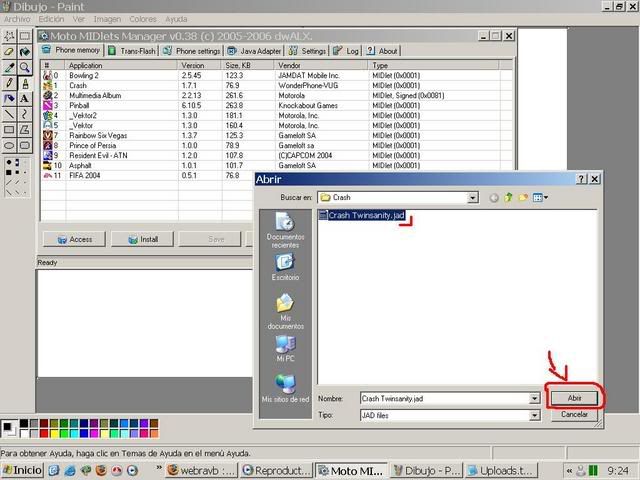Open Documentos recientes in places bar
The image size is (640, 480).
pos(285,230)
